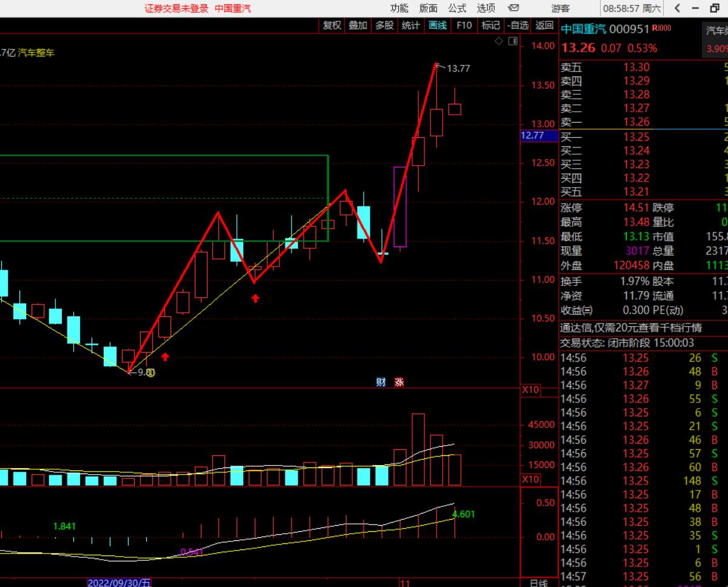Click the 游客 user label
The width and height of the screenshot is (728, 587).
tap(560, 8)
